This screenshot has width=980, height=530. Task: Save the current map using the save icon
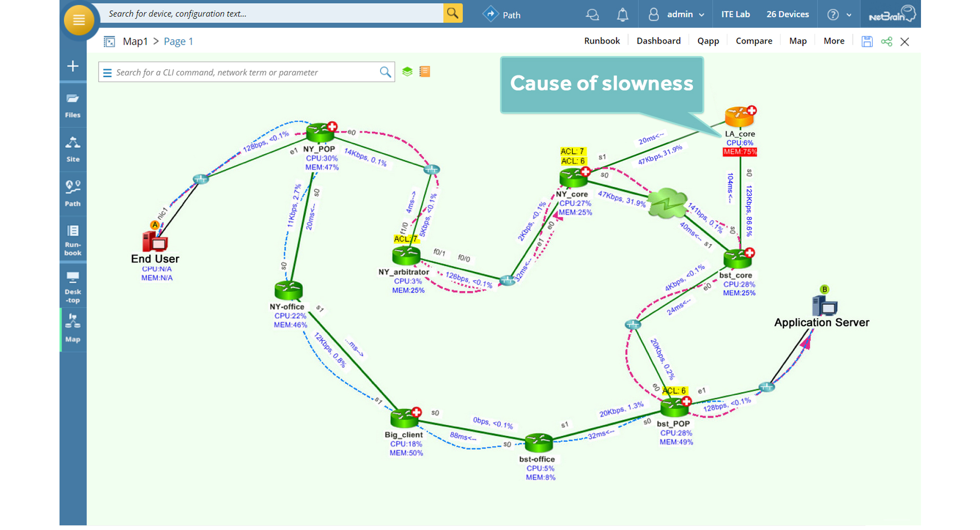coord(867,42)
